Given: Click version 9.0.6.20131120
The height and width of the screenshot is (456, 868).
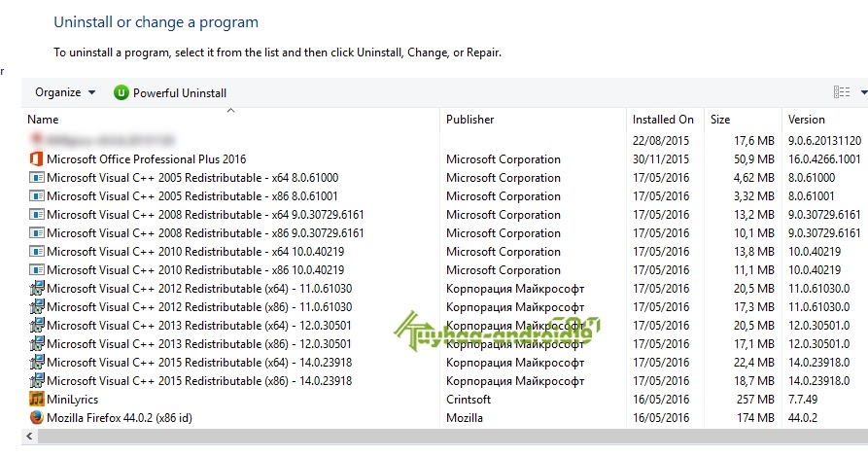Looking at the screenshot, I should click(825, 141).
